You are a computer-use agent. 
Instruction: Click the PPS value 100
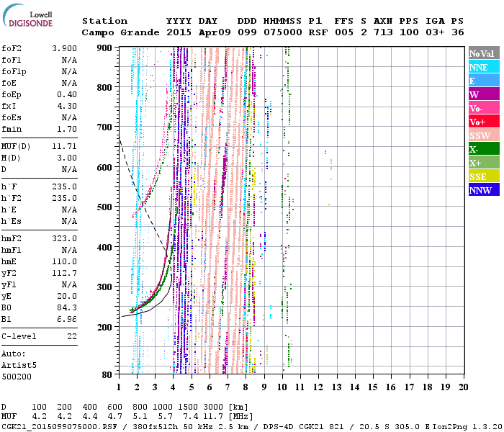[409, 32]
